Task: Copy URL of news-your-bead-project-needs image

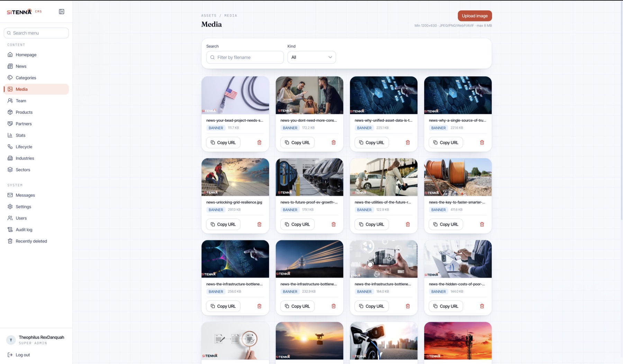Action: 223,143
